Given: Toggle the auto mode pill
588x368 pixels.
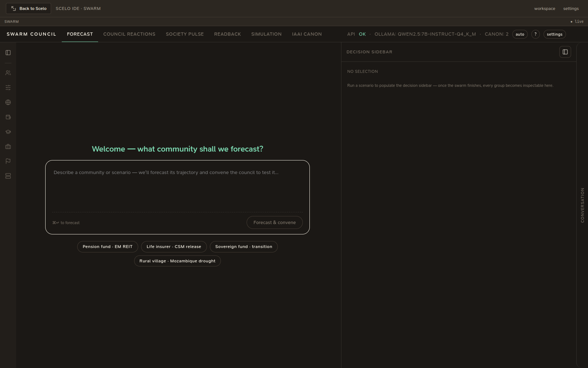Looking at the screenshot, I should point(520,34).
